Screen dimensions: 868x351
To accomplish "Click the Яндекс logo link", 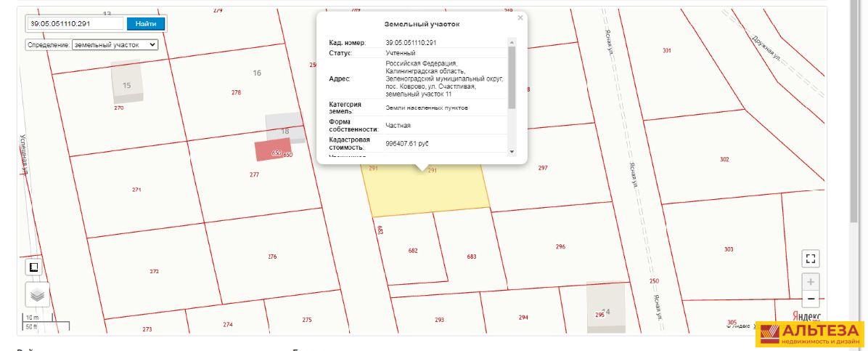I will 806,315.
